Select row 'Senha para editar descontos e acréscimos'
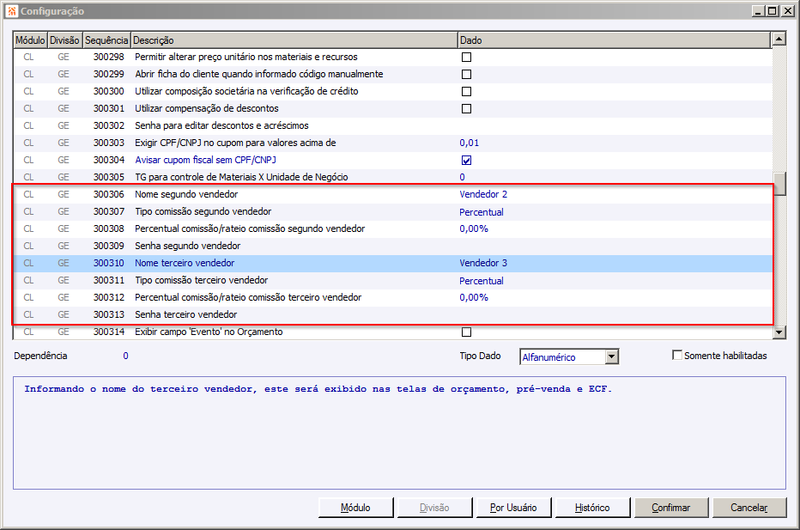 (x=392, y=125)
